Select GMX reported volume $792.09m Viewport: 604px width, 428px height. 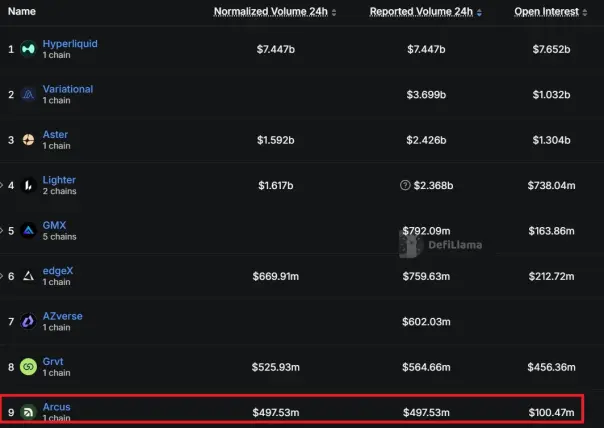coord(426,231)
